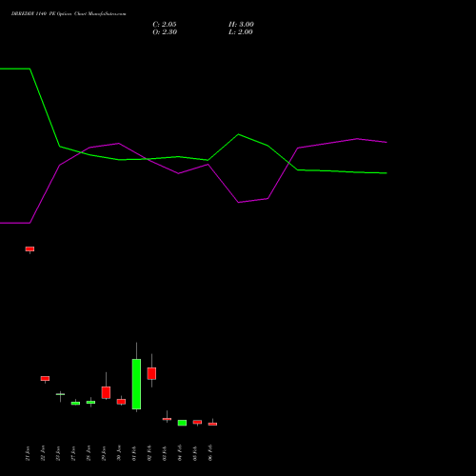476x476 pixels.
Task: Select the 22 Jan date label
Action: (x=43, y=453)
